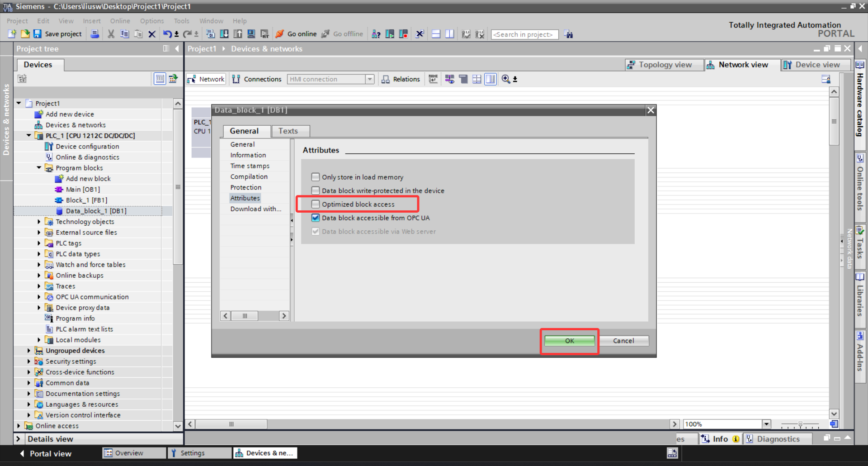868x466 pixels.
Task: Switch to Portal view
Action: (x=46, y=453)
